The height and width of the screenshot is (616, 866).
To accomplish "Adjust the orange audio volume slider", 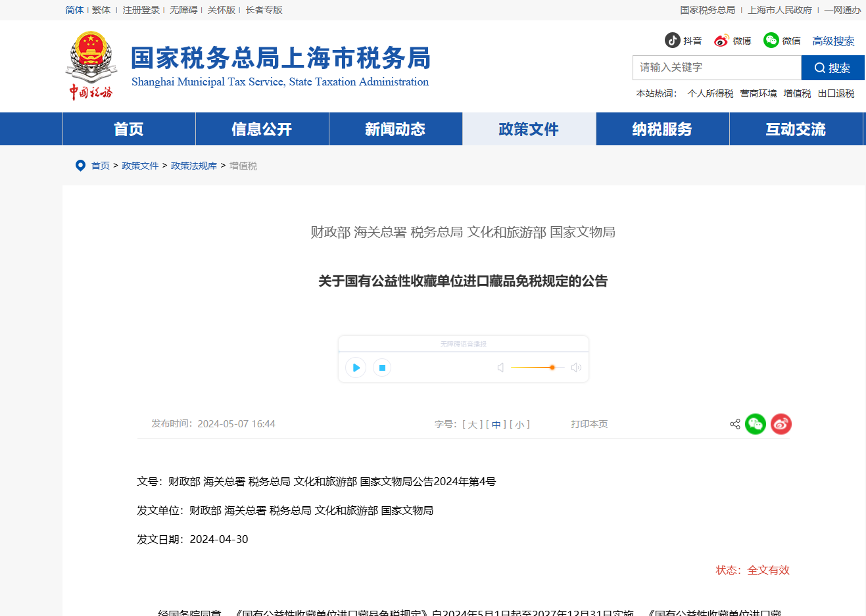I will click(x=552, y=367).
